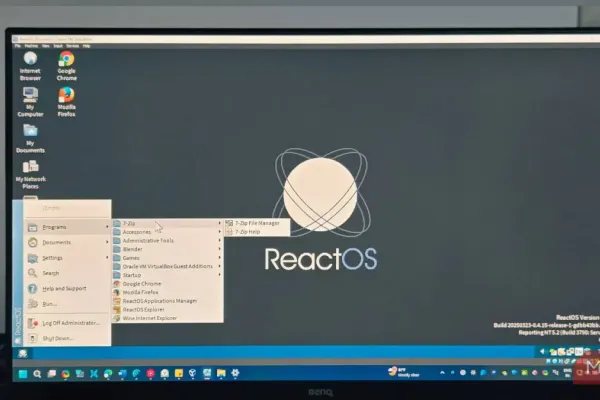
Task: Open the VirtualBox File menu
Action: point(18,46)
